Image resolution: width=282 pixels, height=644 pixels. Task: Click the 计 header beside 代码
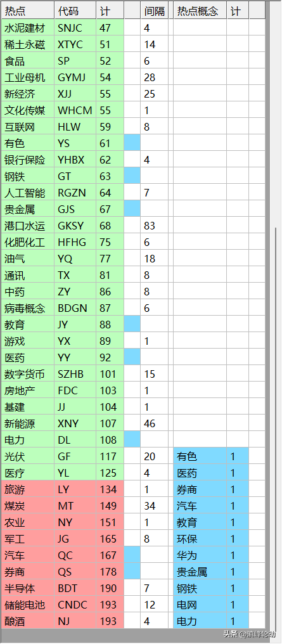tap(110, 10)
